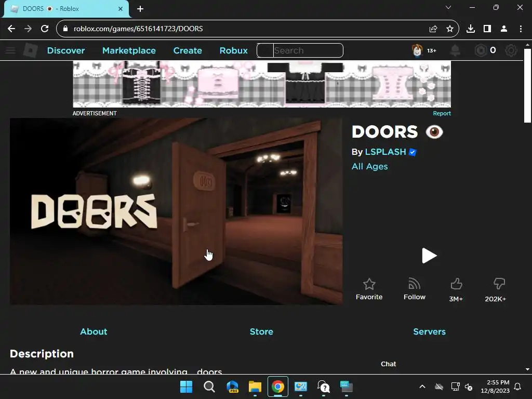
Task: Open the Robux balance icon
Action: 481,50
